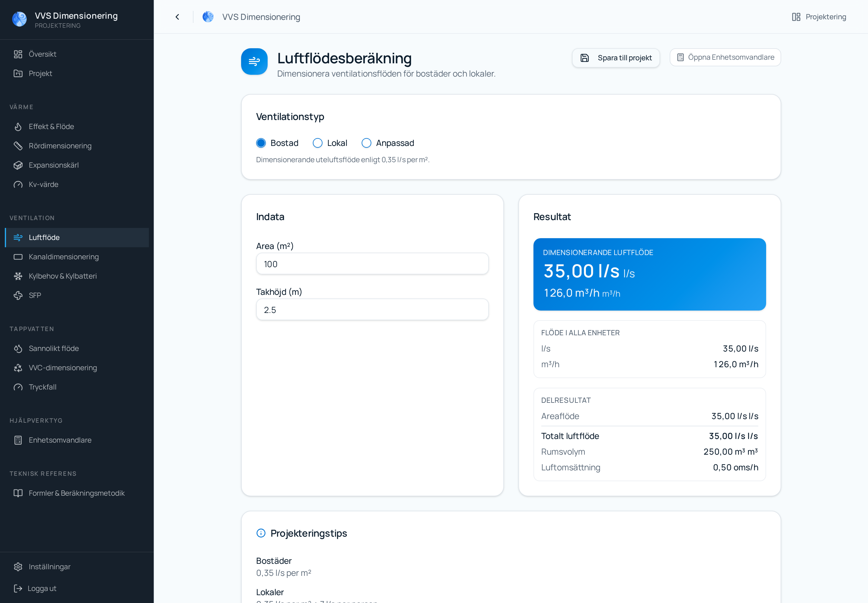
Task: Open the Översikt page
Action: coord(77,54)
